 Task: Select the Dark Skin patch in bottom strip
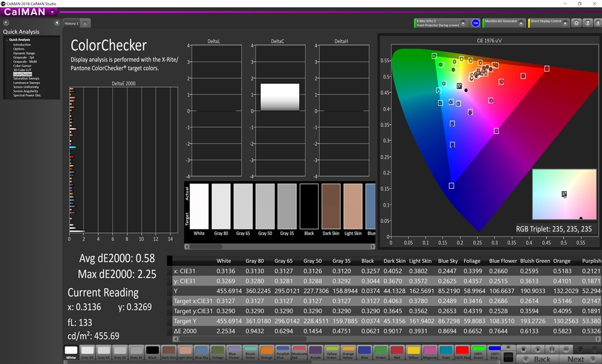(169, 352)
